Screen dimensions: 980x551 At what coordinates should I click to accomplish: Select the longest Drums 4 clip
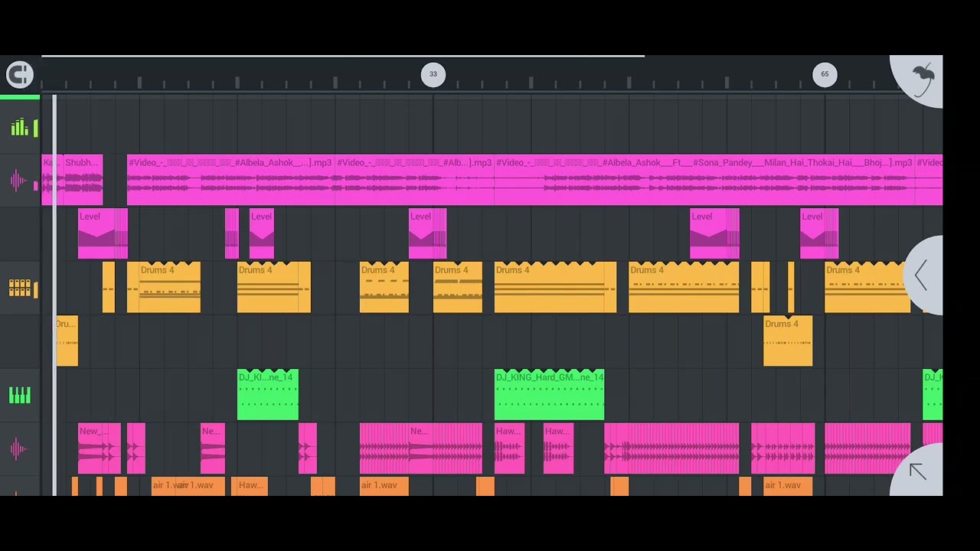(x=555, y=287)
